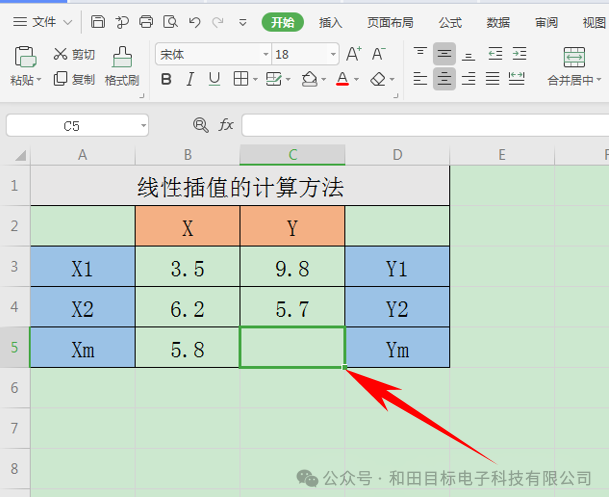Apply cell borders icon

pyautogui.click(x=241, y=79)
